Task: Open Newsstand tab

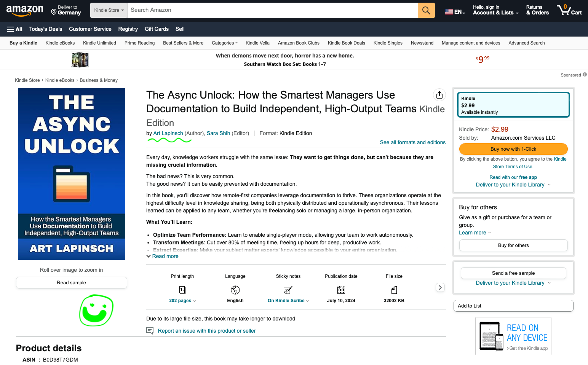Action: click(x=422, y=43)
